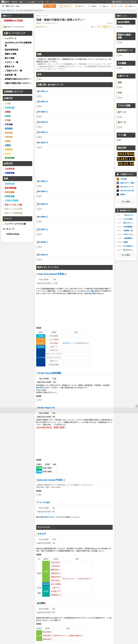The width and height of the screenshot is (138, 644).
Task: Expand 目次 table of contents
Action: point(37,79)
